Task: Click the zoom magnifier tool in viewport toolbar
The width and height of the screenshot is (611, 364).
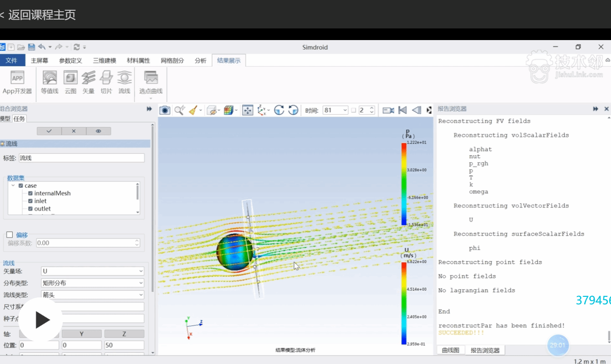Action: [x=179, y=110]
